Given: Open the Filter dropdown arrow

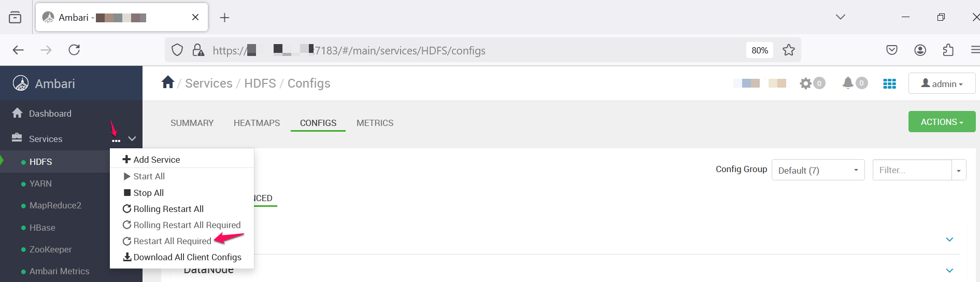Looking at the screenshot, I should point(959,170).
